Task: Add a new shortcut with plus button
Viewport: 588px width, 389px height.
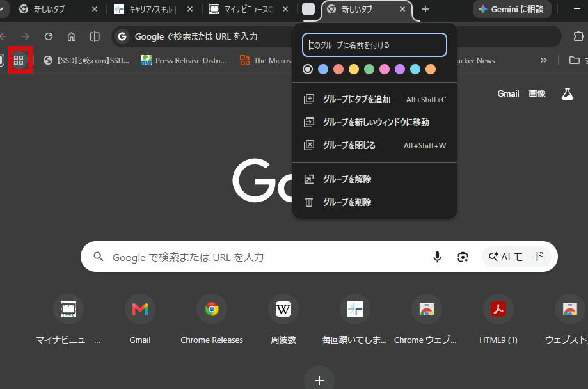Action: point(319,381)
